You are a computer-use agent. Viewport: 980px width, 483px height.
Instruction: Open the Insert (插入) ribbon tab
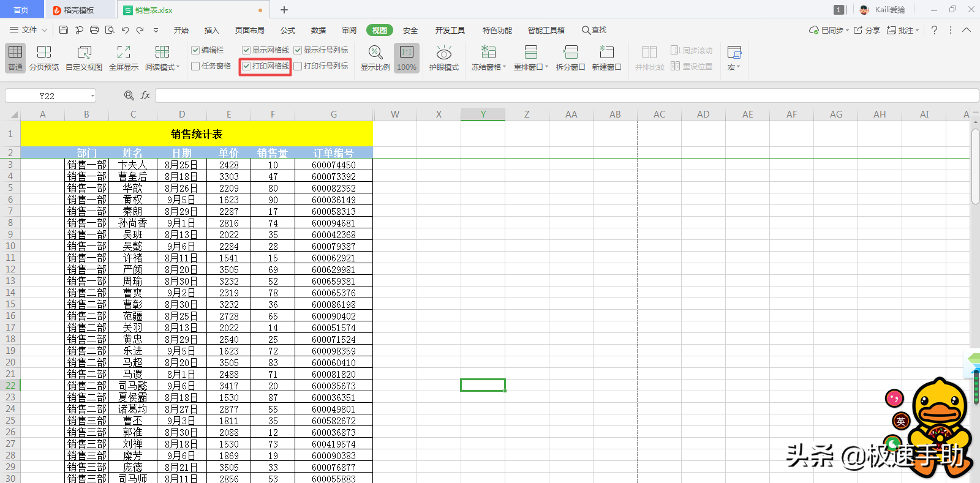211,30
